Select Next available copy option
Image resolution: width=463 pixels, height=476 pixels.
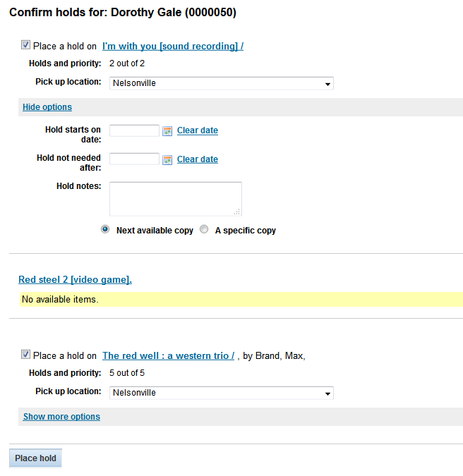click(x=106, y=229)
